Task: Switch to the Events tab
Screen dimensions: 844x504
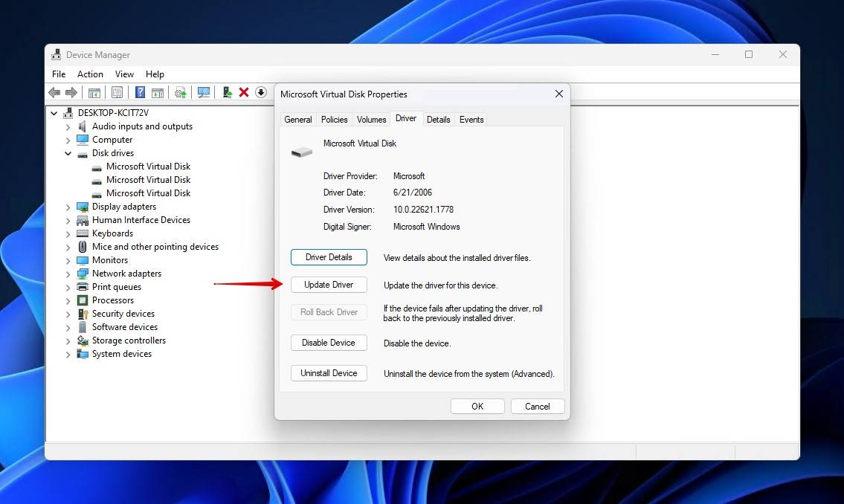Action: (x=471, y=120)
